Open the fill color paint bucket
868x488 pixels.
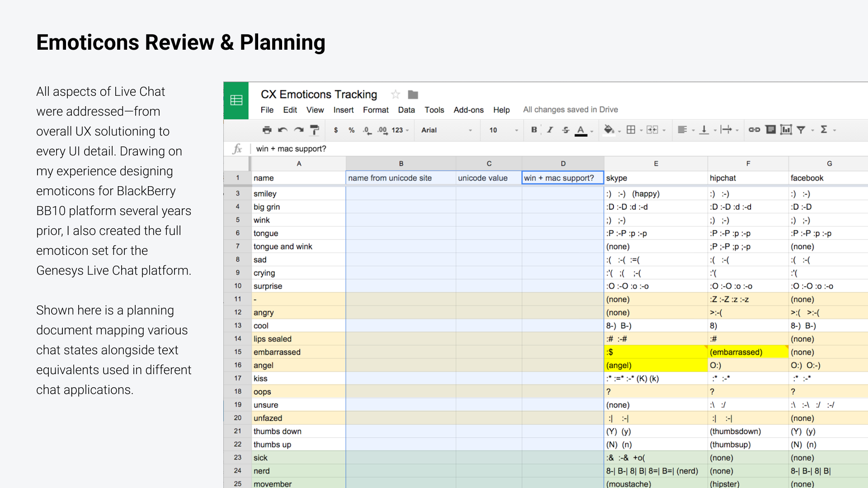[609, 130]
